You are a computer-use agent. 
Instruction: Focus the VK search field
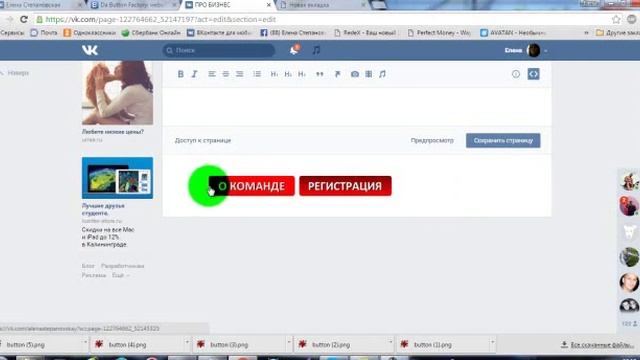coord(219,50)
